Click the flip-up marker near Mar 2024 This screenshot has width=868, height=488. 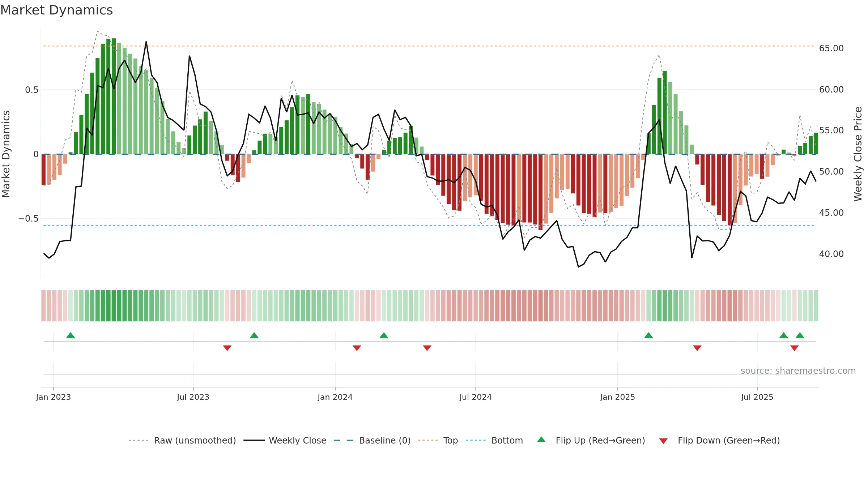coord(384,335)
